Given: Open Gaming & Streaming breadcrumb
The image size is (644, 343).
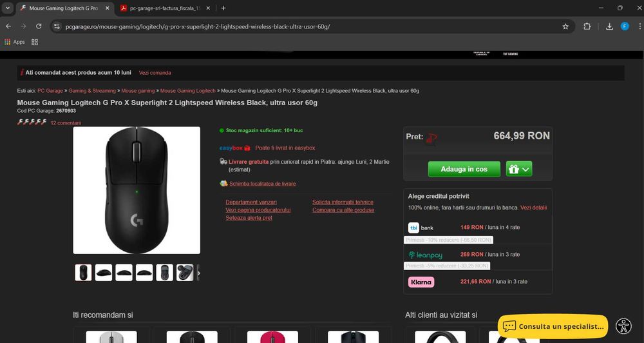Looking at the screenshot, I should pyautogui.click(x=92, y=91).
